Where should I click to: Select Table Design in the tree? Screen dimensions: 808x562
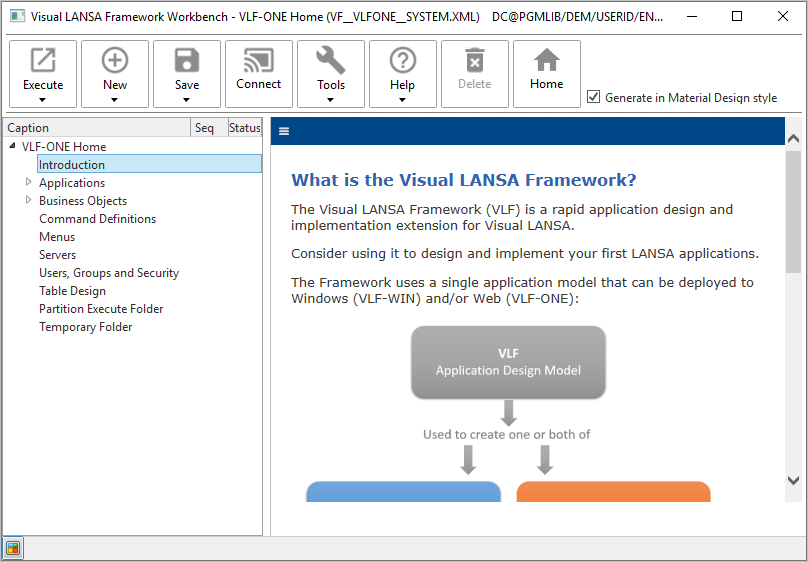click(73, 291)
